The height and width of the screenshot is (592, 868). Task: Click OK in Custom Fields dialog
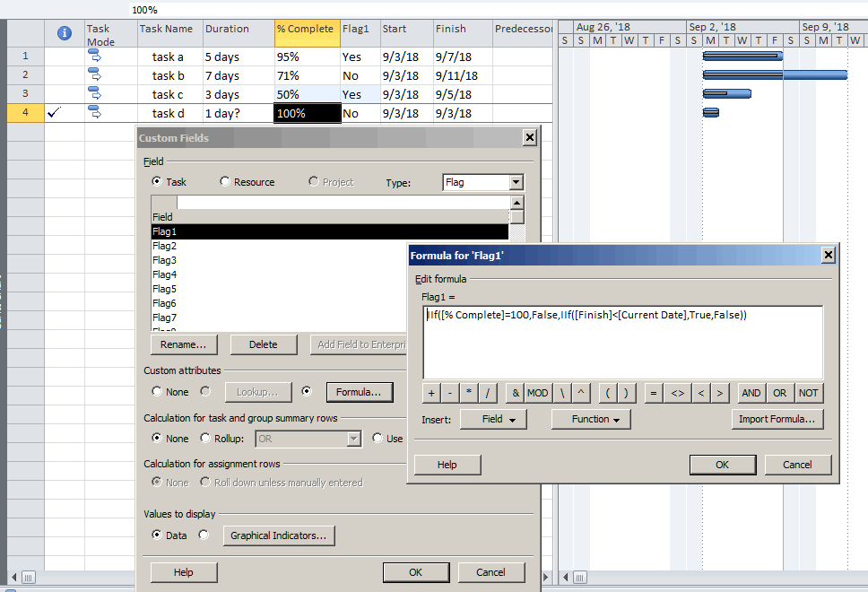(x=416, y=572)
